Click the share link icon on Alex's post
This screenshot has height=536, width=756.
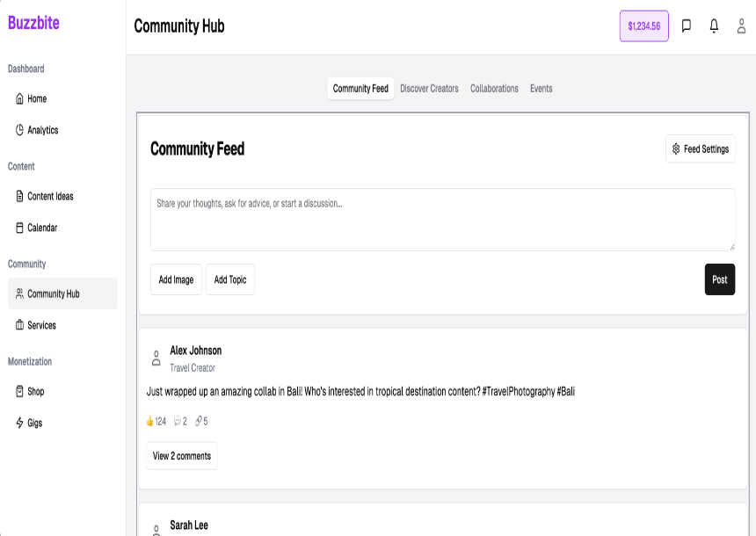click(x=200, y=421)
